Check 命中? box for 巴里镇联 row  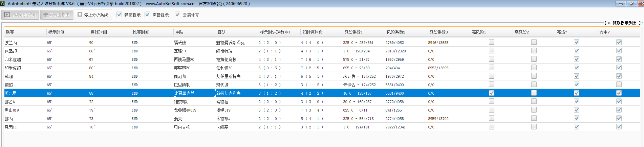coord(619,84)
